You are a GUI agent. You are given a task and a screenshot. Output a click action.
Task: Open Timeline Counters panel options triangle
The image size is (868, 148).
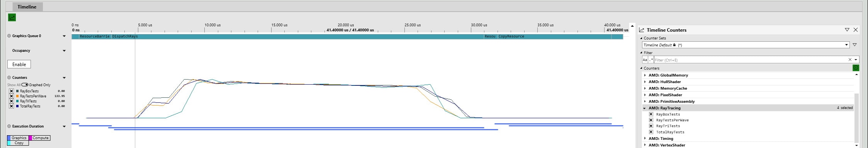click(x=847, y=30)
